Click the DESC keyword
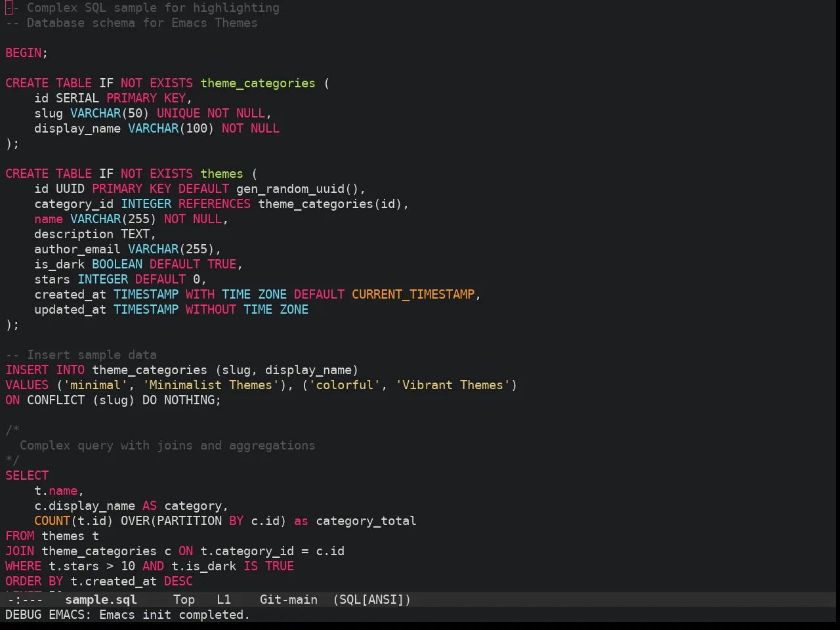The width and height of the screenshot is (840, 630). click(178, 581)
